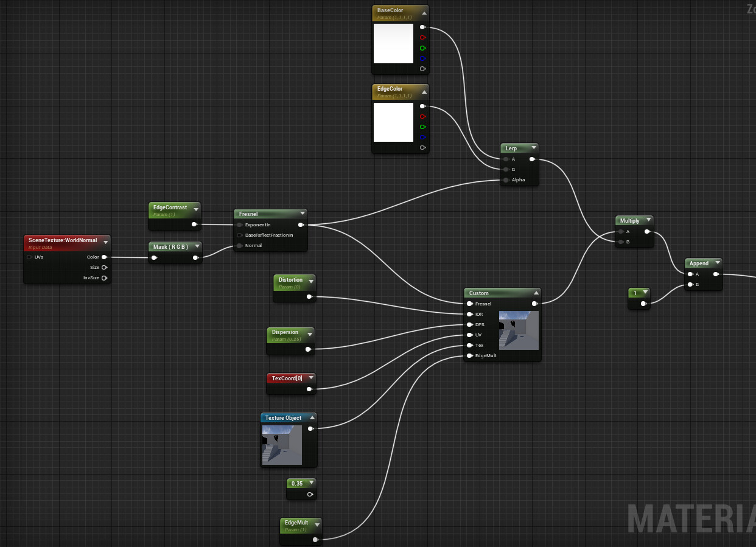Image resolution: width=756 pixels, height=547 pixels.
Task: Click the Fresnel BaseReflectFractionIn input pin
Action: [x=240, y=235]
